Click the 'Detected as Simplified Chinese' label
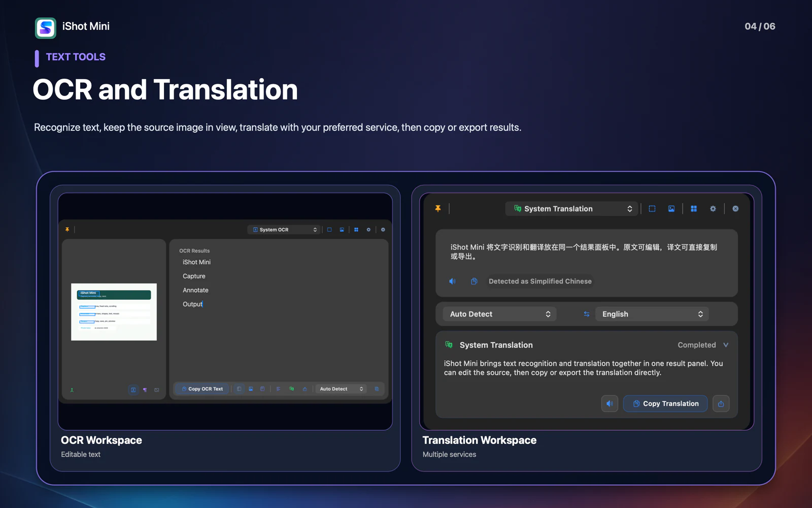 (540, 281)
